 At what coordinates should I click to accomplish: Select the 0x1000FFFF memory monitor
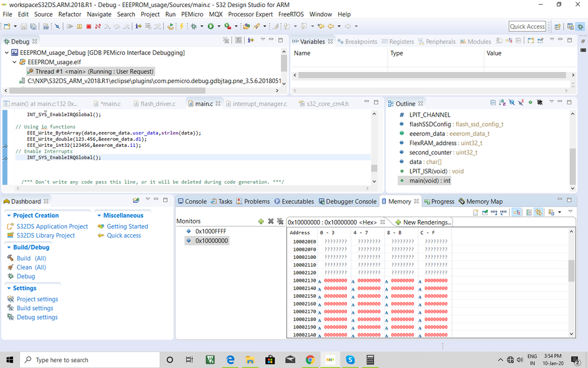[x=210, y=231]
